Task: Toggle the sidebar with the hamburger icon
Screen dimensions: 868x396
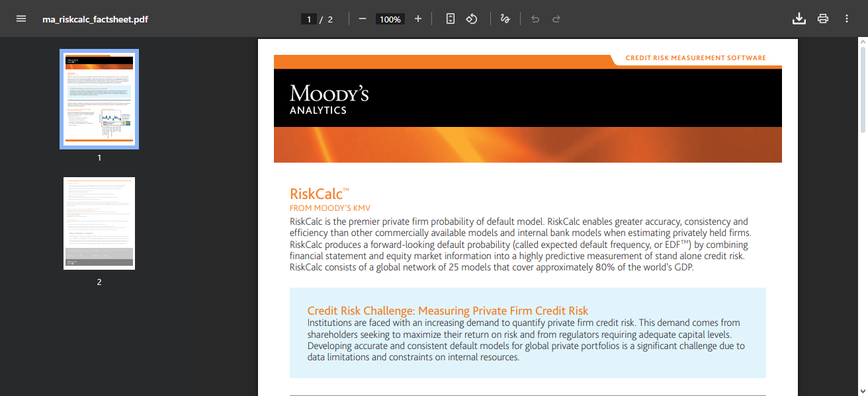Action: click(x=21, y=19)
